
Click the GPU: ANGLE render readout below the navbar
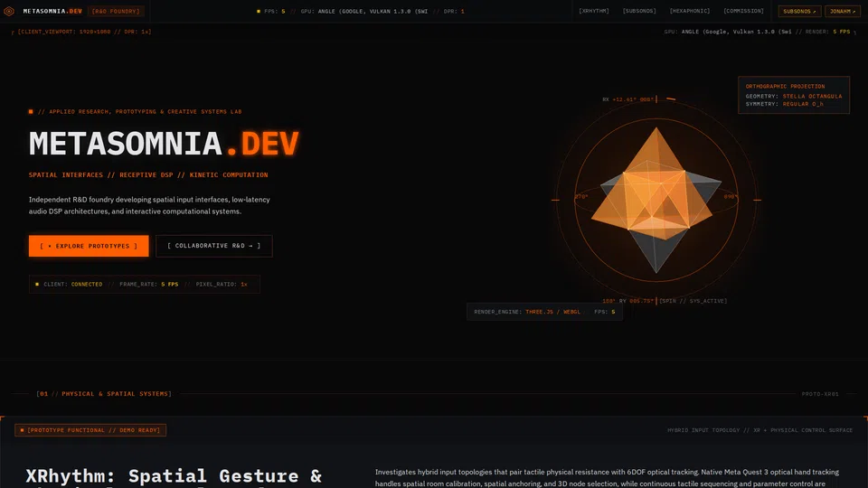[x=757, y=32]
